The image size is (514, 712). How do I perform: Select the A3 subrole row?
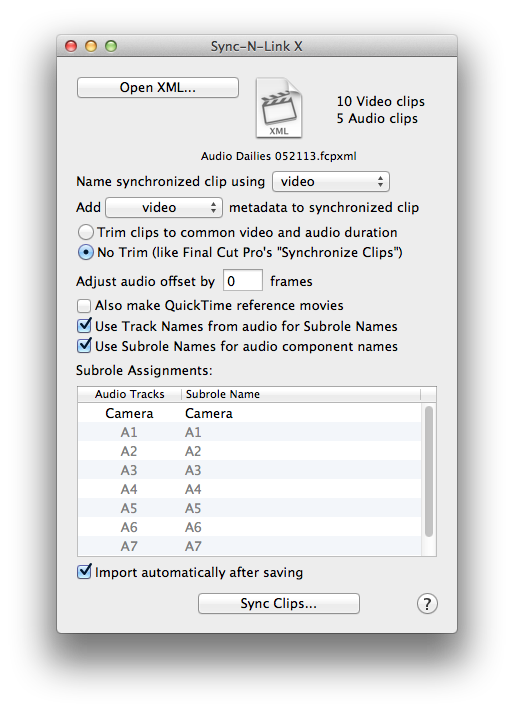249,470
